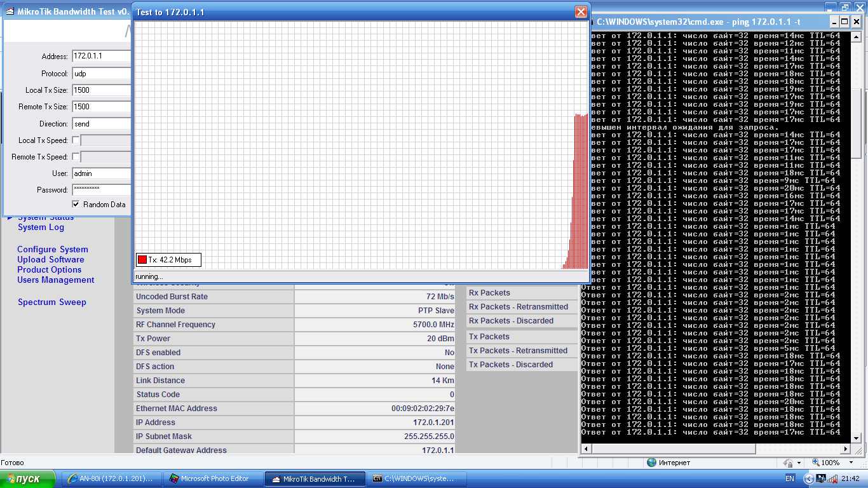
Task: Uncheck the Random Data checkbox
Action: (76, 205)
